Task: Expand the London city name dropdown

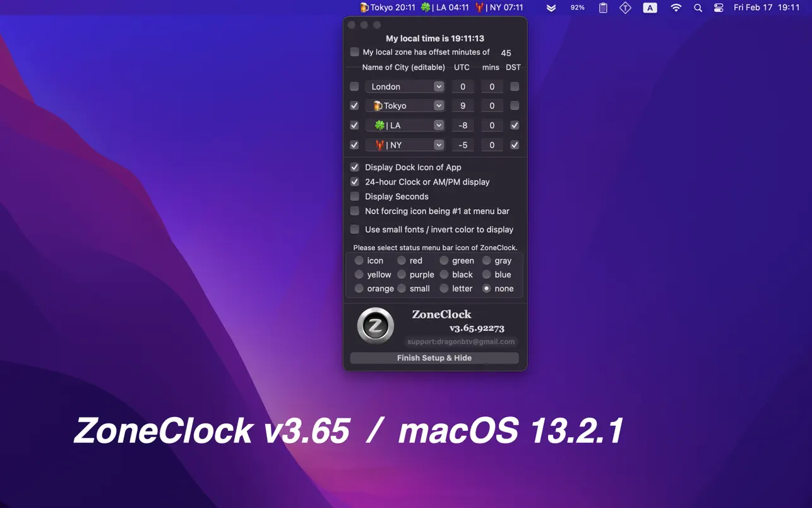Action: [439, 87]
